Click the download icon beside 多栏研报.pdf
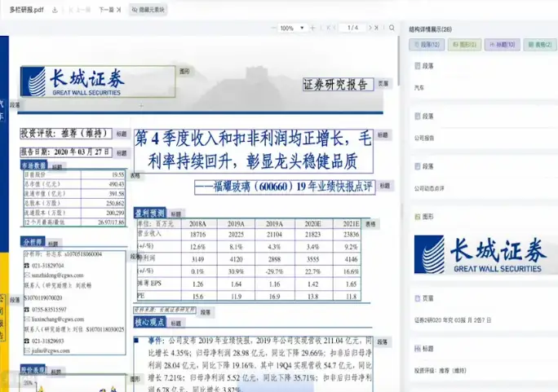 (x=55, y=11)
